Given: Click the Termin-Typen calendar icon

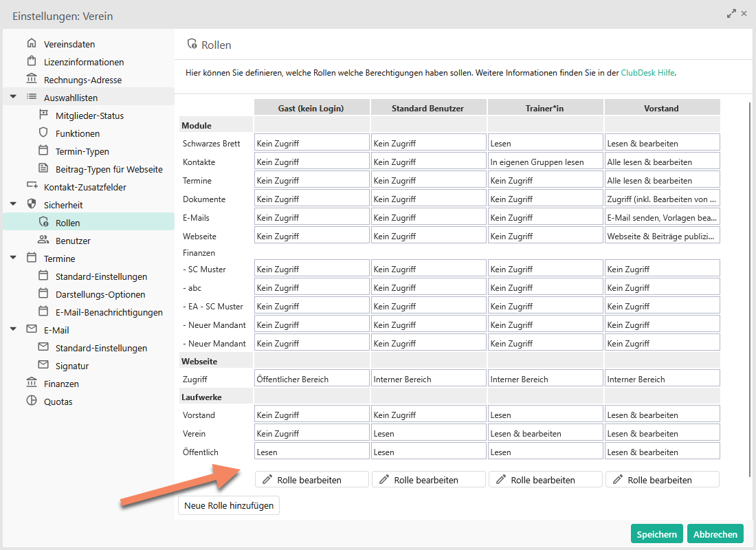Looking at the screenshot, I should pos(43,151).
